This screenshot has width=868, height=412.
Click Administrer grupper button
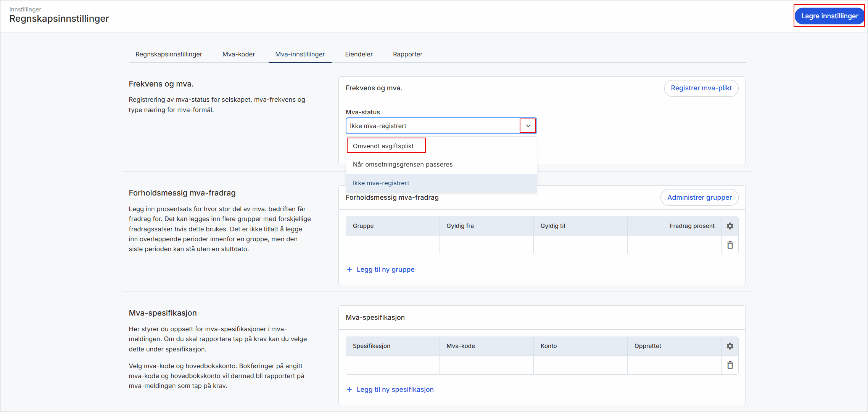click(699, 197)
